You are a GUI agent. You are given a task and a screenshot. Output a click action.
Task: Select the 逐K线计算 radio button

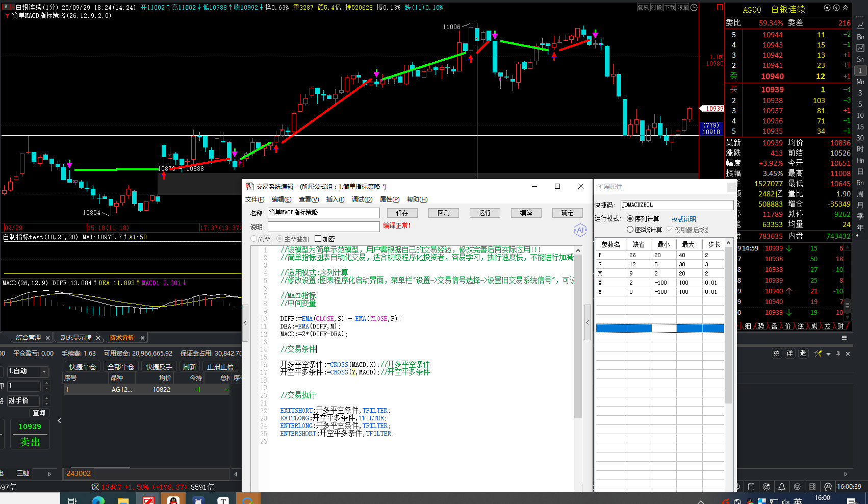click(x=630, y=230)
